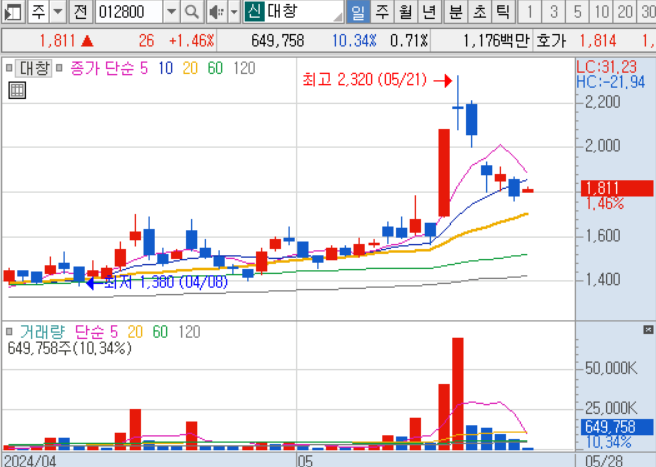Click the 1,176백만 trading value

(496, 41)
